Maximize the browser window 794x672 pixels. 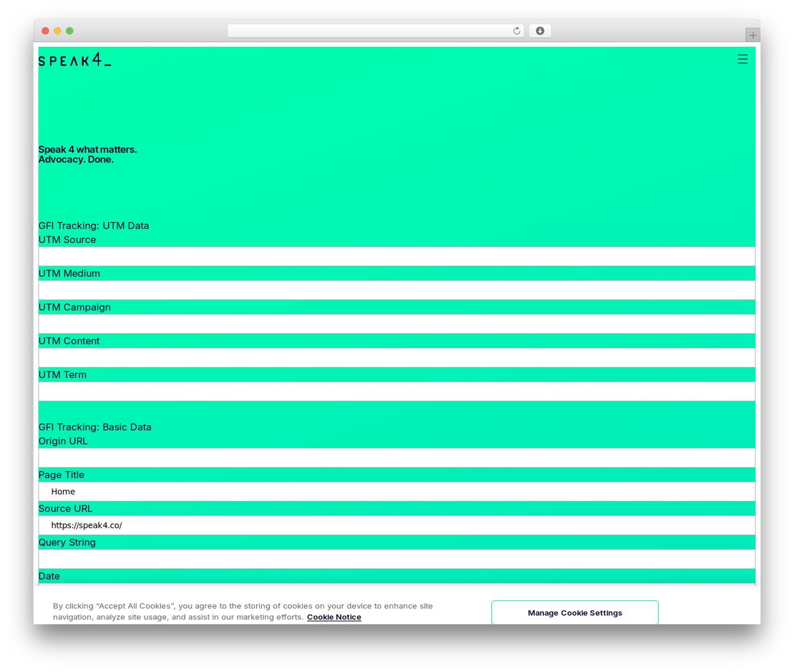point(69,31)
